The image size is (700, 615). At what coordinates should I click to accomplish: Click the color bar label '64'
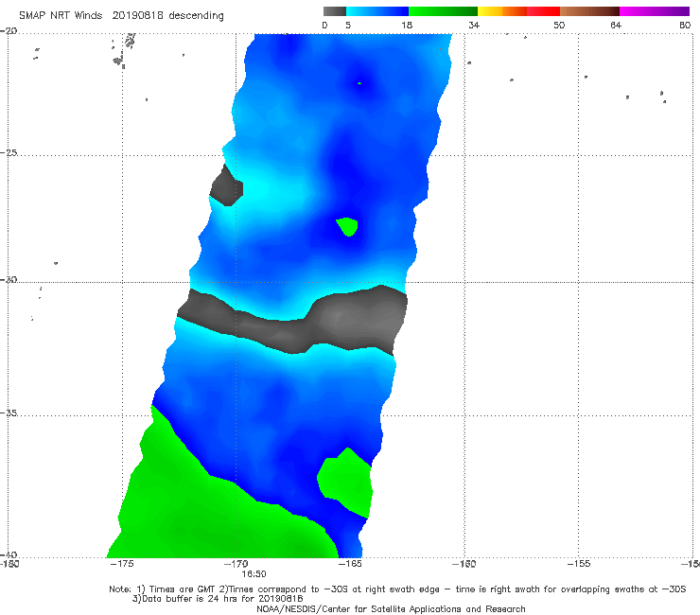(616, 25)
